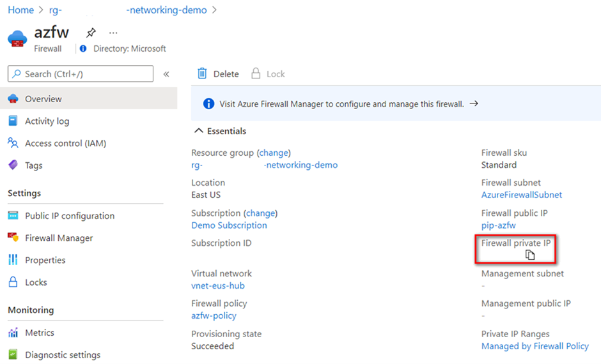Click the Monitoring section heading
Viewport: 601px width, 364px height.
coord(31,310)
